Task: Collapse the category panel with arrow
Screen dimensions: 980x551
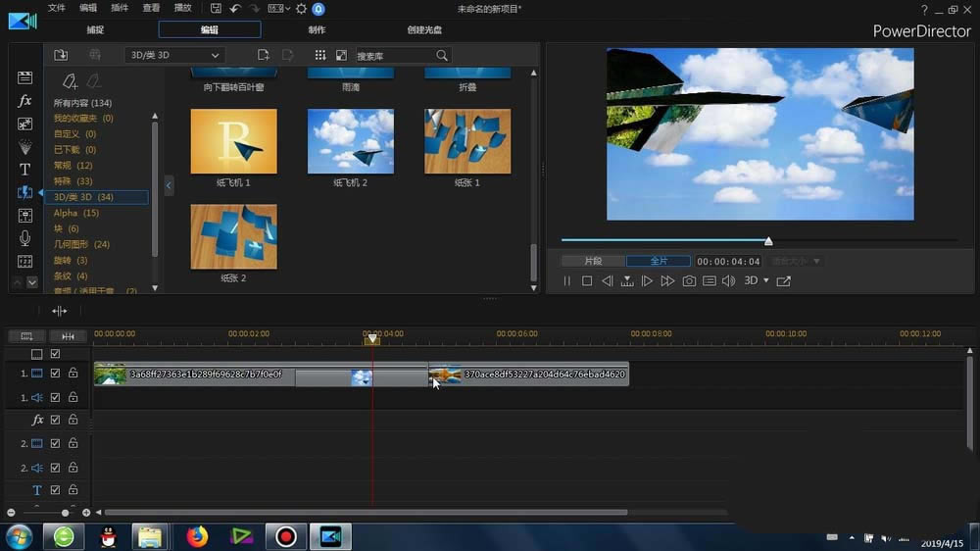Action: [x=169, y=185]
